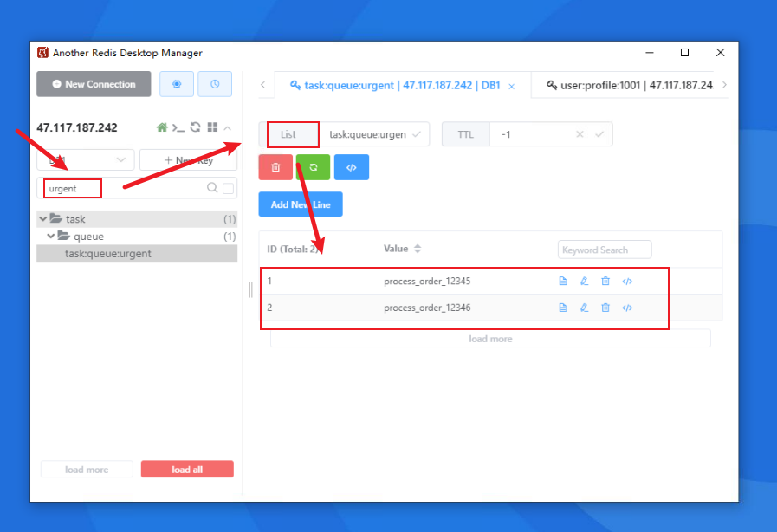View the process_order_12345 row detail
This screenshot has height=532, width=777.
[563, 281]
